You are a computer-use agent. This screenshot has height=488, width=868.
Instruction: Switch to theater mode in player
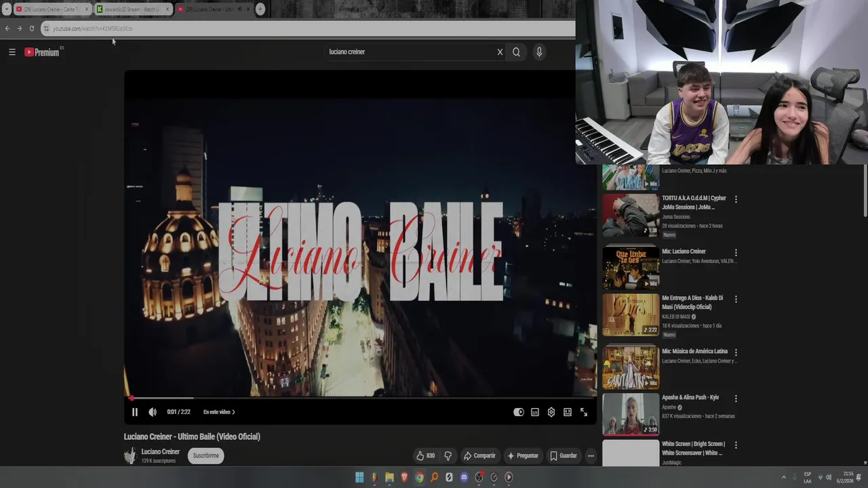[568, 412]
